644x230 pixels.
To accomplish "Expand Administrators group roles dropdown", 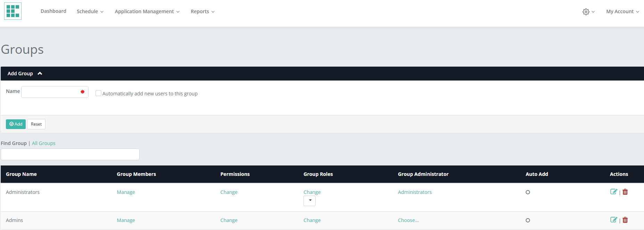I will click(309, 201).
